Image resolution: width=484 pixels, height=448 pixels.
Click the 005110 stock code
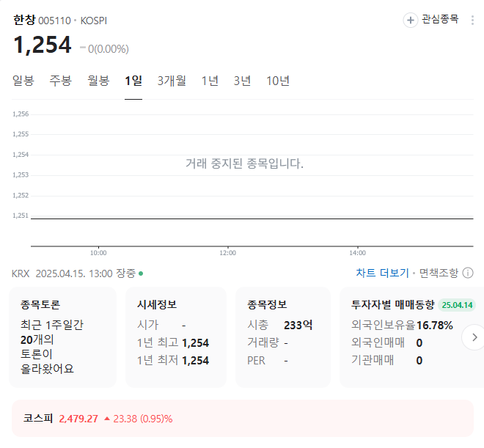[x=55, y=21]
